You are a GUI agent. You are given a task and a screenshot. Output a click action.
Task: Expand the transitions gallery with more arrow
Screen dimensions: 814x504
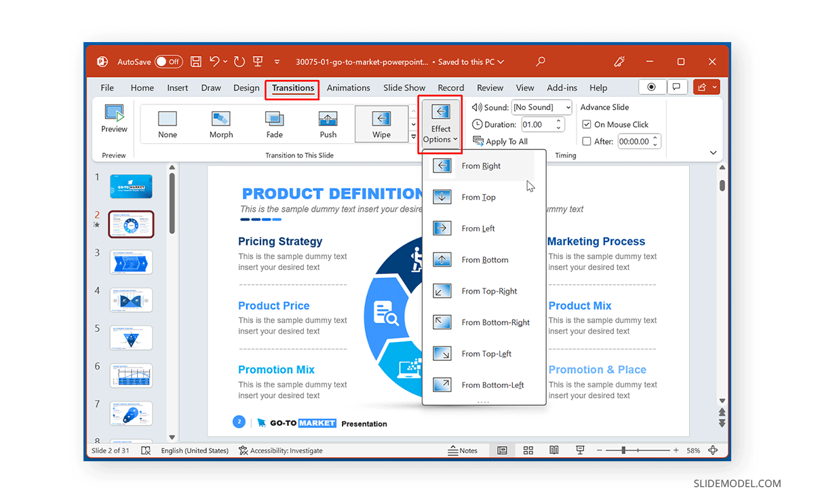(414, 138)
